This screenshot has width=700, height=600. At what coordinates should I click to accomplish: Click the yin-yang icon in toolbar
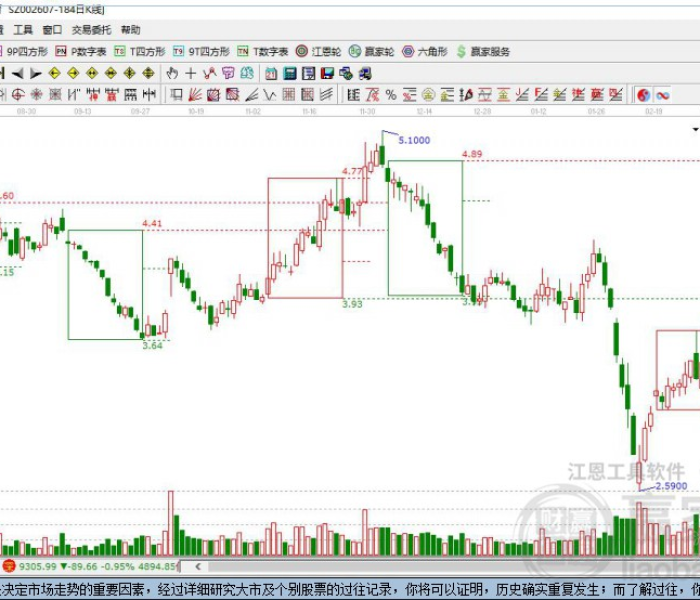(643, 95)
